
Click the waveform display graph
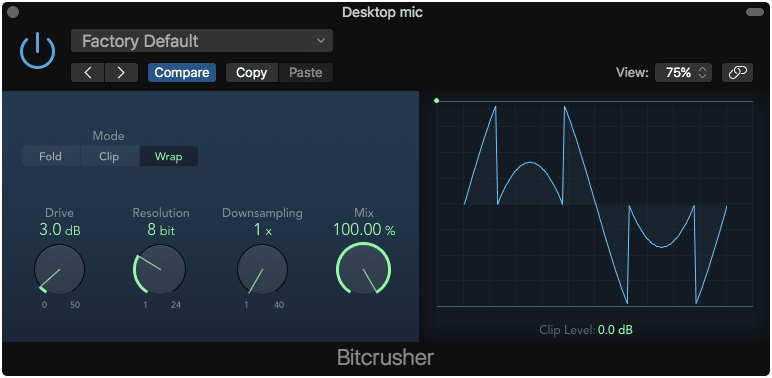pos(595,204)
